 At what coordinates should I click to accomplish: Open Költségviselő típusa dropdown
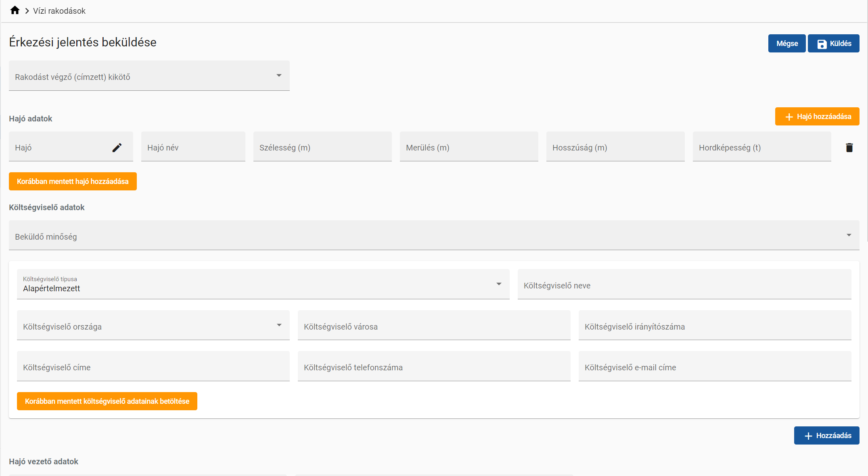click(x=263, y=284)
